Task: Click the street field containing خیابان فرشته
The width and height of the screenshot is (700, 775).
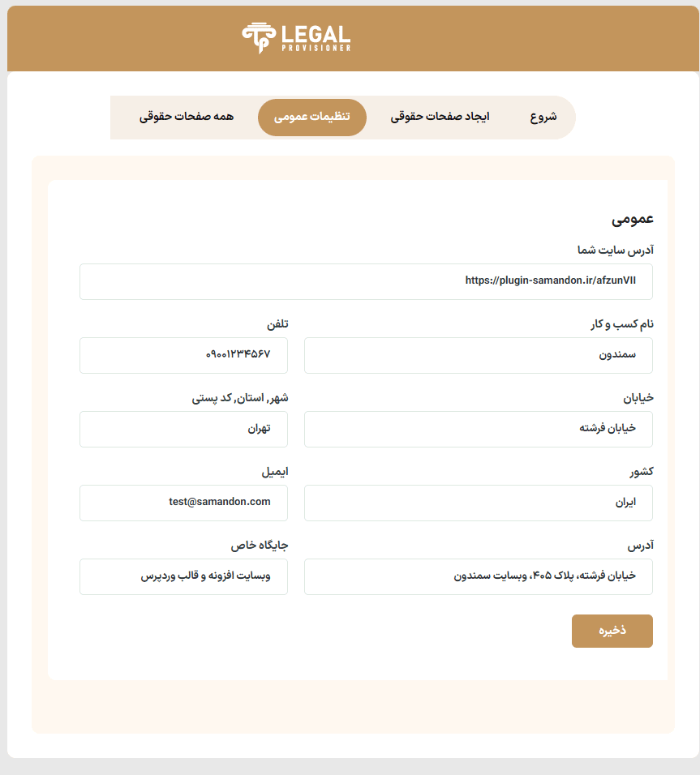Action: pos(478,429)
